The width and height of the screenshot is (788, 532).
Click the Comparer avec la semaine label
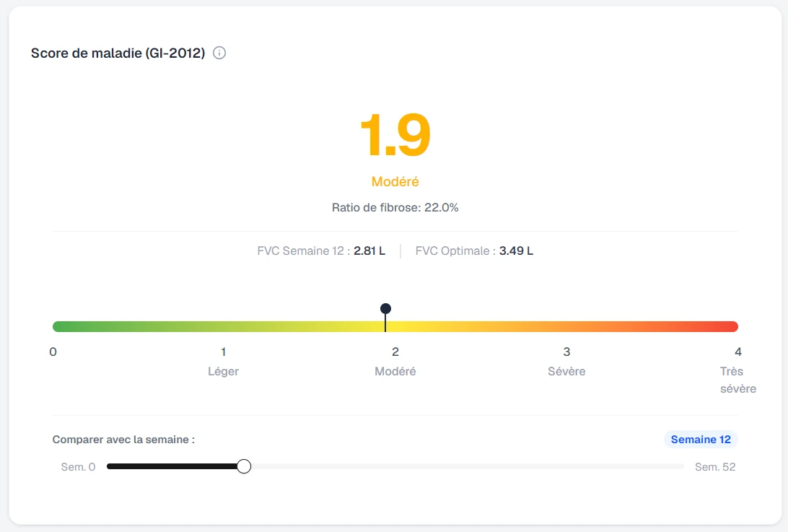123,440
